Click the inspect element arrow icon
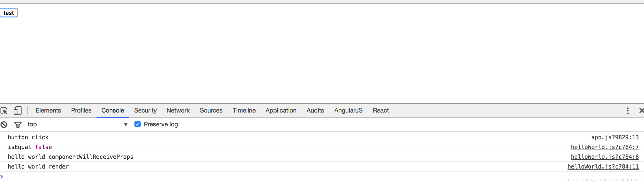The image size is (644, 185). point(4,111)
